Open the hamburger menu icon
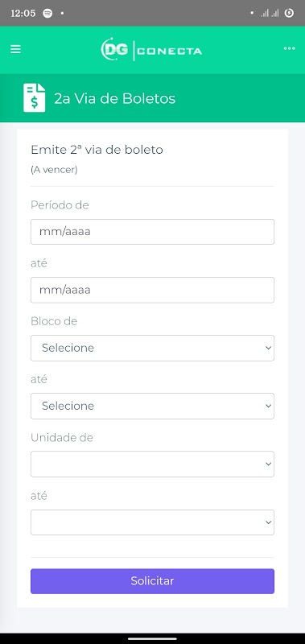The image size is (305, 644). coord(15,49)
